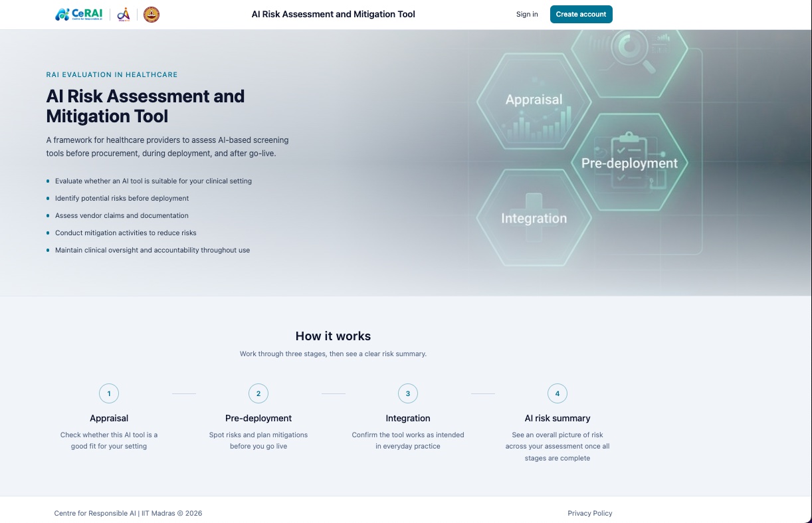Click the CeRAI logo in header

pos(78,14)
